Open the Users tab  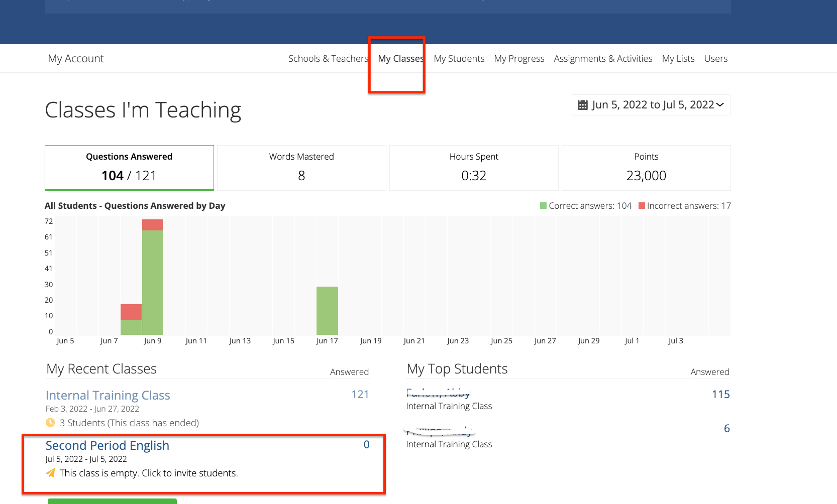click(715, 59)
